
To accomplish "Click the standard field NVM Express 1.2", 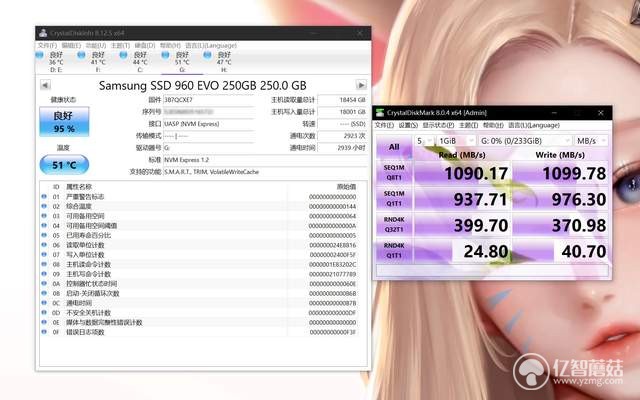I will (x=265, y=160).
